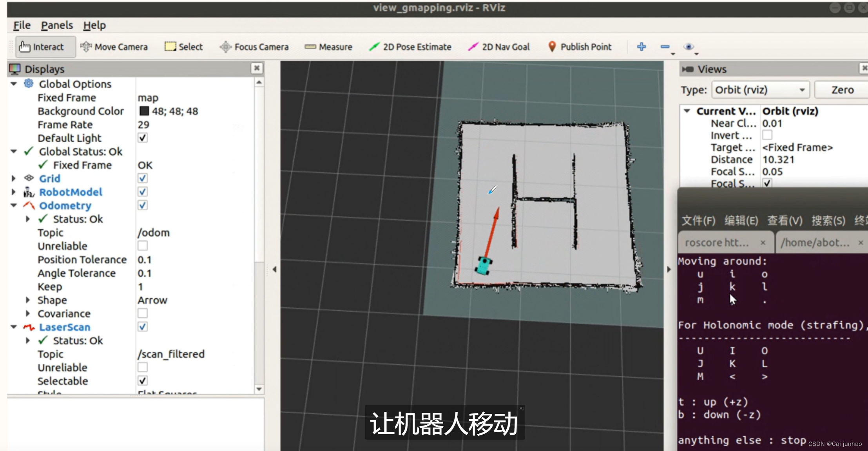
Task: Disable the Grid display checkbox
Action: pos(143,178)
